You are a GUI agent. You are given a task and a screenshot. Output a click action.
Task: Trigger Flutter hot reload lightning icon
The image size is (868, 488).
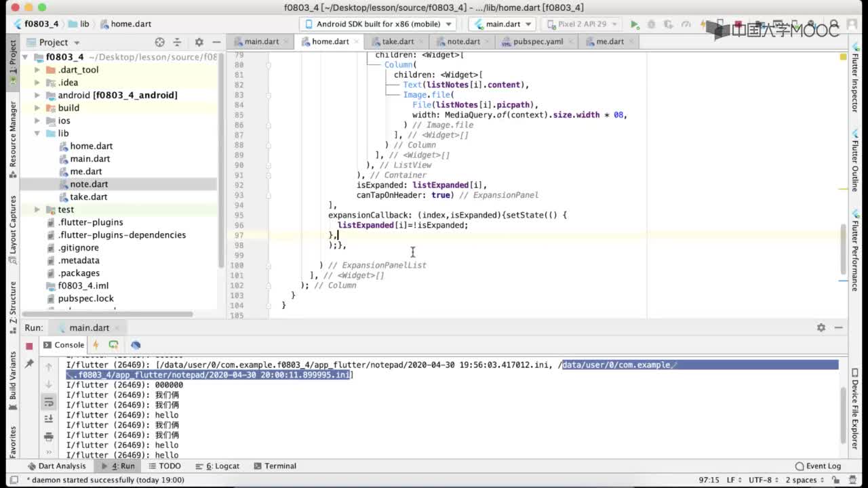(96, 345)
